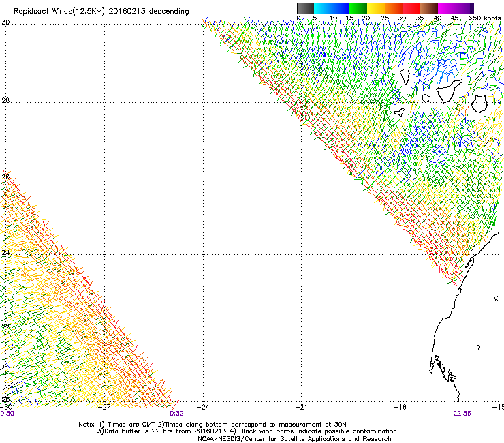Click the '45' legend scale label
The height and width of the screenshot is (443, 504).
click(x=454, y=18)
